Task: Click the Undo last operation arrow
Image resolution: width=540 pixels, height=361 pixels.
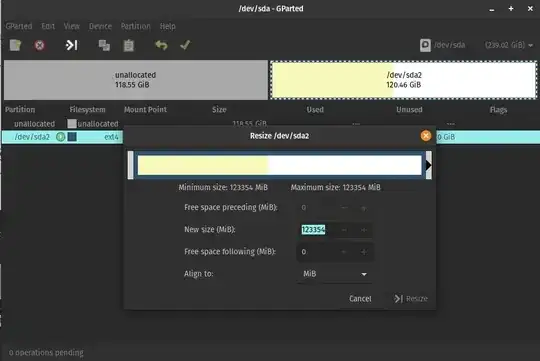Action: [161, 45]
